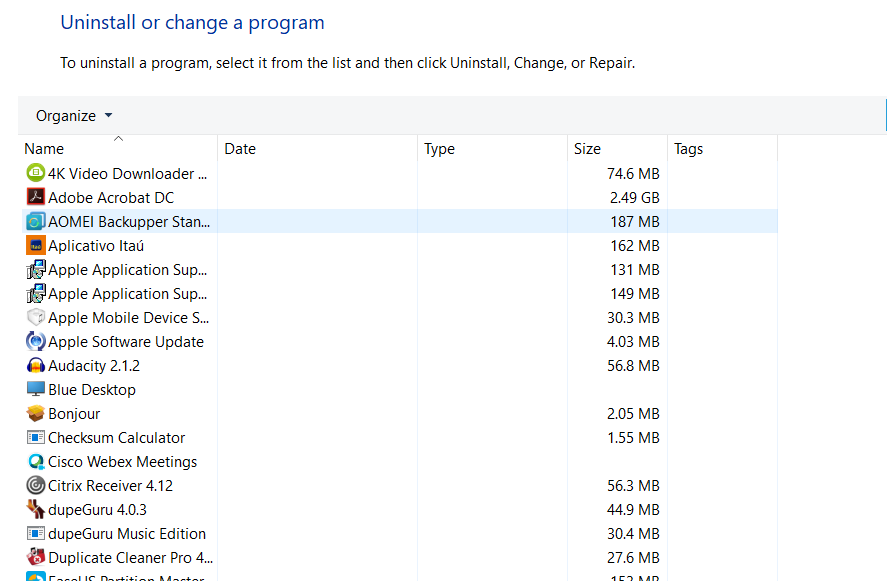Open the Organize dropdown menu

tap(74, 115)
